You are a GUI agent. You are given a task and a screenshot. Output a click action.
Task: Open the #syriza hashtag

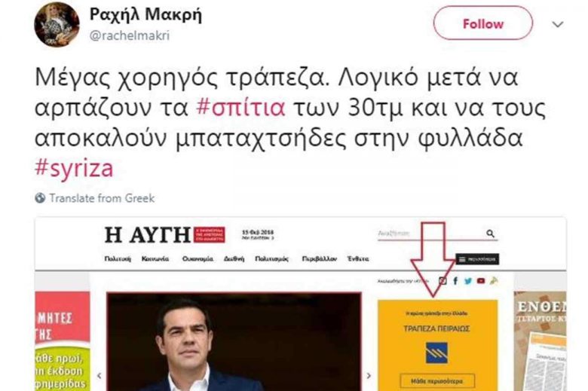coord(74,168)
